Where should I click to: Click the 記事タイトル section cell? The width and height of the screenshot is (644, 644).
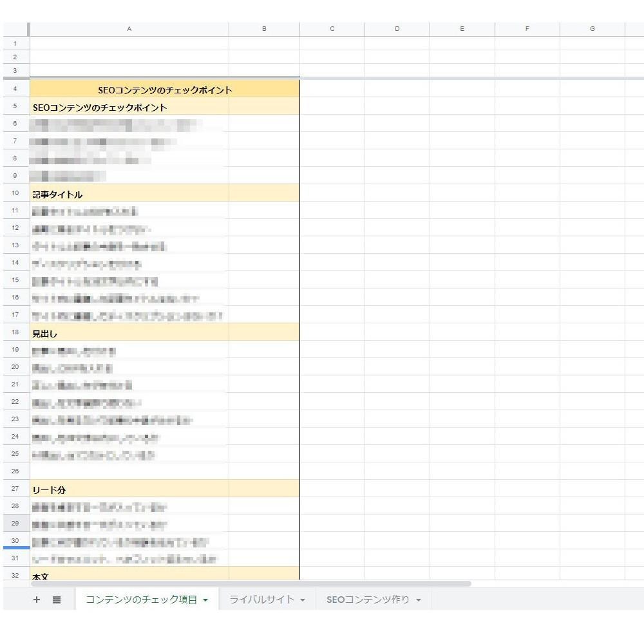point(129,193)
